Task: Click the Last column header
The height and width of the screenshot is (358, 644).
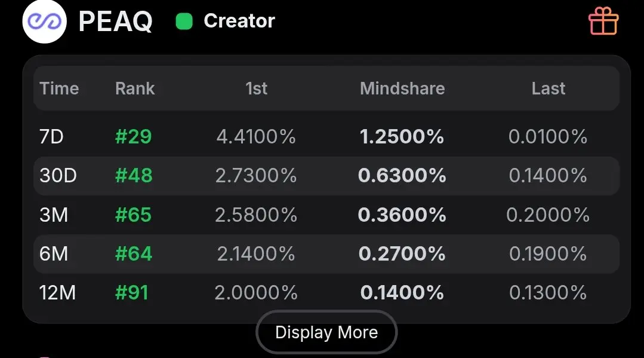Action: pos(548,88)
